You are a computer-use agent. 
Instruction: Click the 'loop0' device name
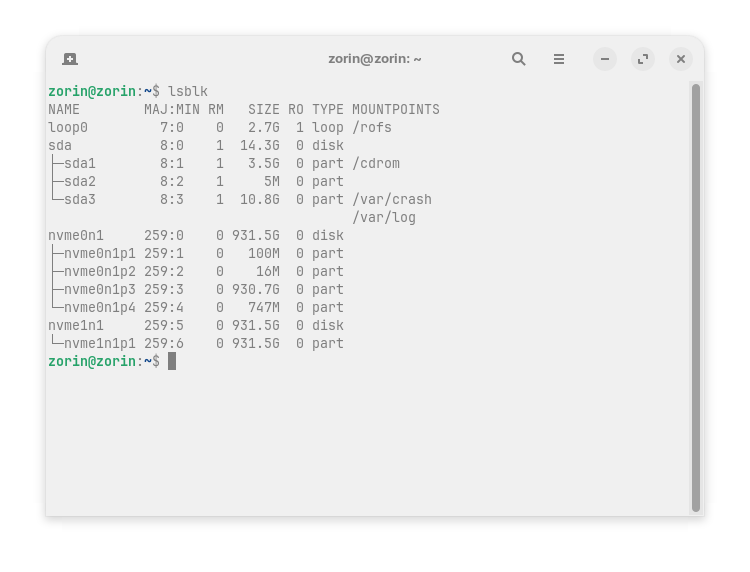68,127
